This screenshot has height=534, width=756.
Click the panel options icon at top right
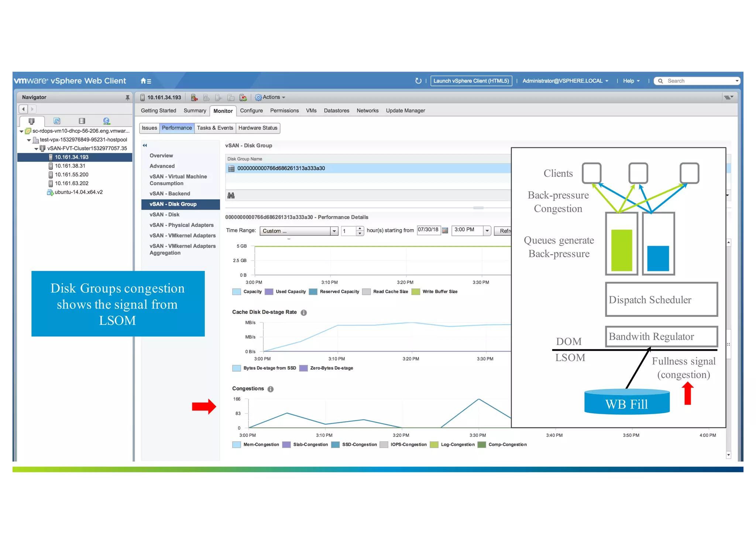click(x=728, y=97)
